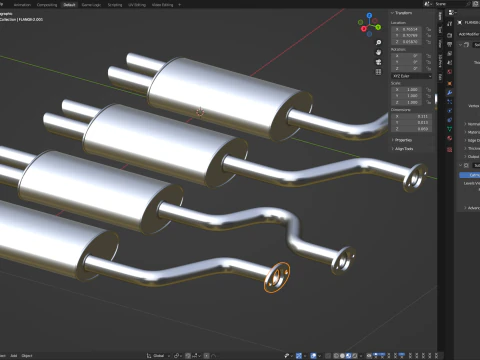Lock the Rotation X axis
480x360 pixels.
pos(428,56)
